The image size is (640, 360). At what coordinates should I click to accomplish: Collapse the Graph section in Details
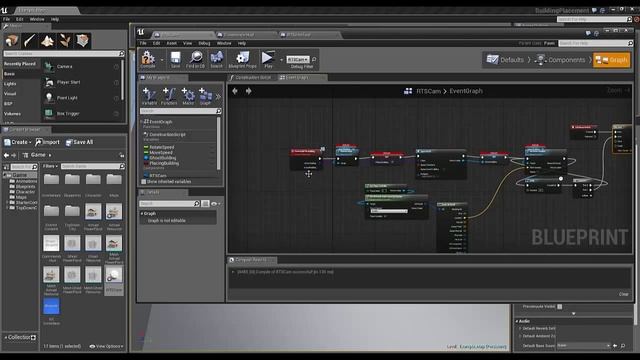(x=142, y=213)
